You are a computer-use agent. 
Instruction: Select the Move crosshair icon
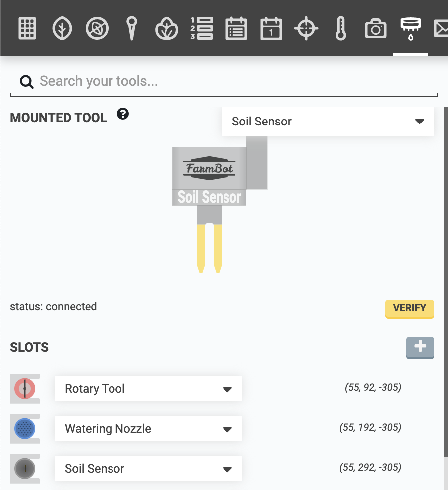[x=306, y=28]
